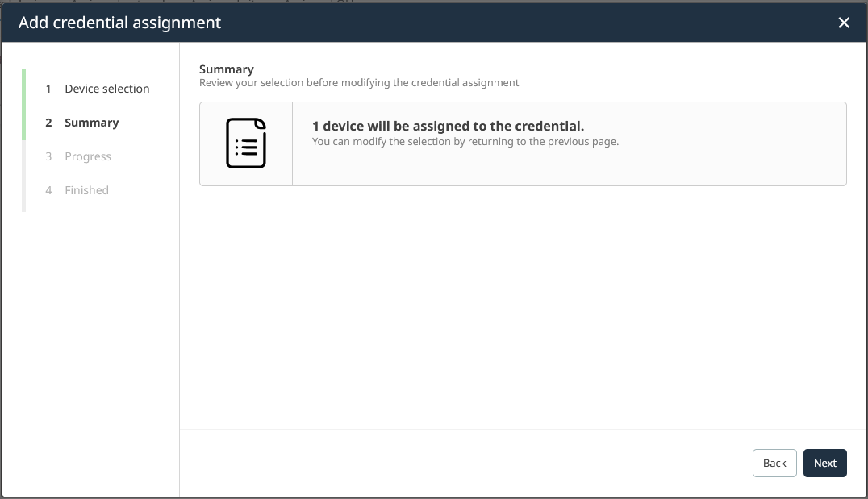The height and width of the screenshot is (499, 868).
Task: Click step number 4 in the wizard
Action: (48, 190)
